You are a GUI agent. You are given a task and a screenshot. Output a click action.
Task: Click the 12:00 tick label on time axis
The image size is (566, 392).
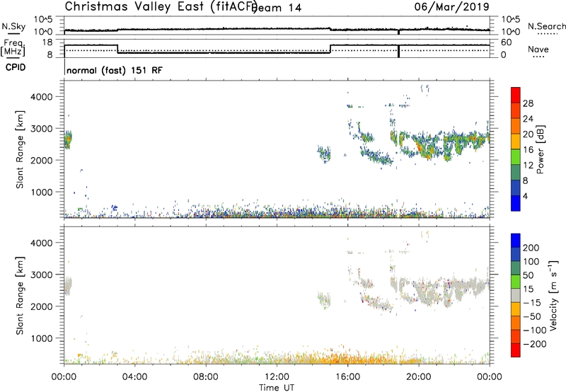click(277, 377)
